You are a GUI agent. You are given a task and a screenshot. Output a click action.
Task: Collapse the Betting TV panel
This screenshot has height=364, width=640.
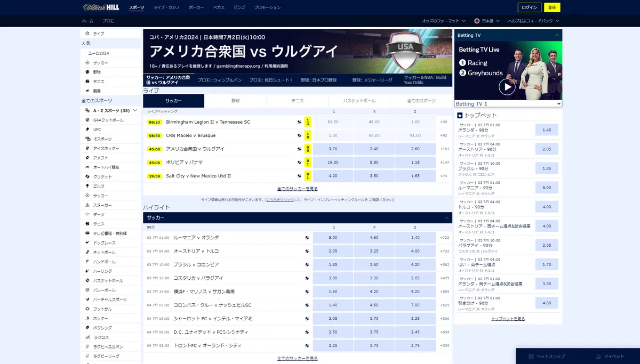point(557,35)
